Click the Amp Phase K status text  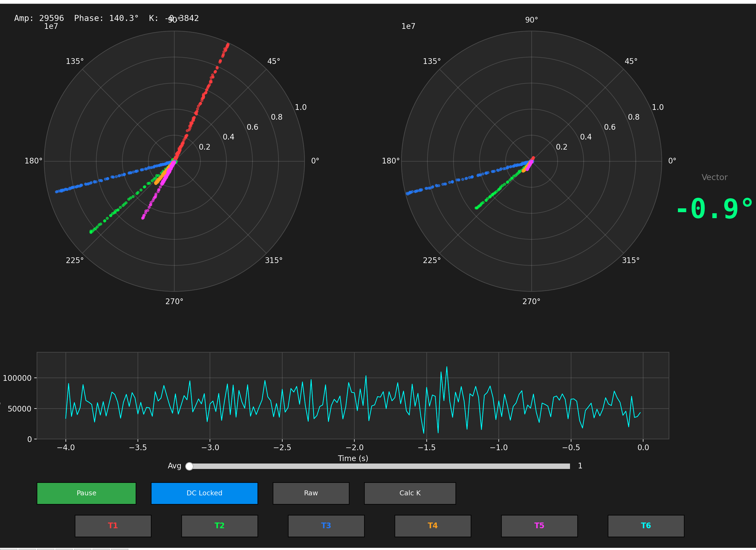click(106, 18)
